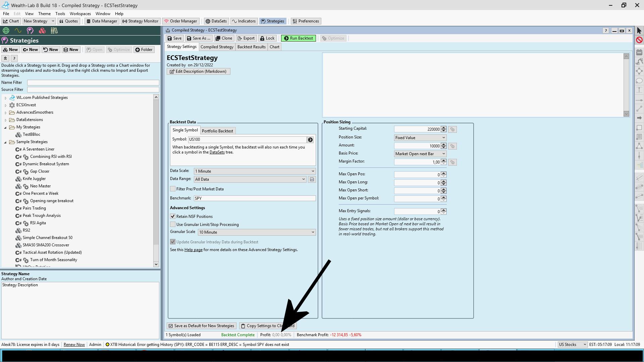Collapse the Strategies panel header with double chevron
Screen dimensions: 644x362
tap(5, 58)
